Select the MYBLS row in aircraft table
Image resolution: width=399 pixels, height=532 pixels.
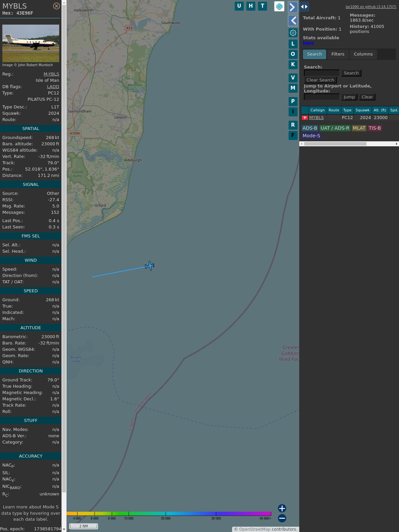[x=350, y=118]
